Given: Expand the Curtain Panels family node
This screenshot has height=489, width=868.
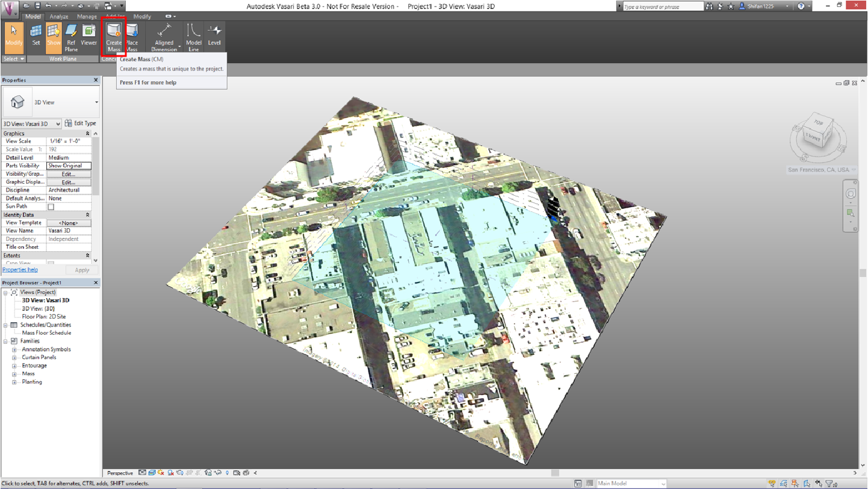Looking at the screenshot, I should pyautogui.click(x=14, y=358).
